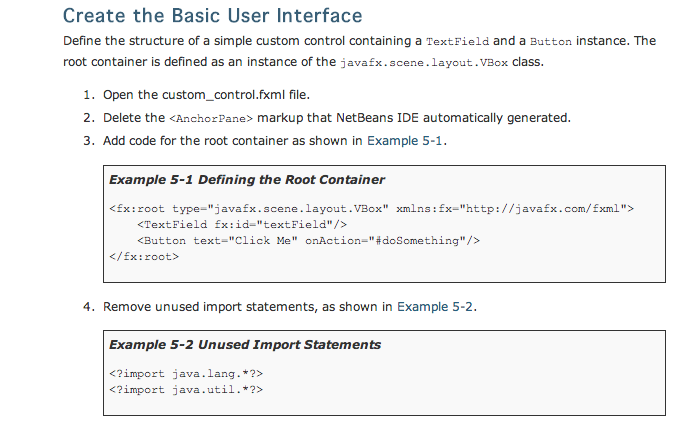
Task: Click the "Create the Basic User Interface" heading
Action: [x=212, y=16]
